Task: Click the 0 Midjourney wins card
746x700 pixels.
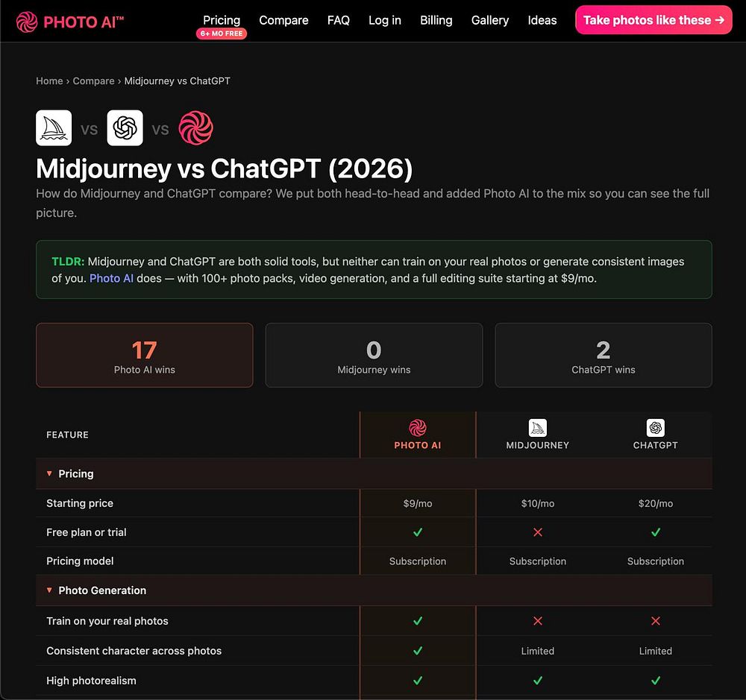Action: (374, 356)
